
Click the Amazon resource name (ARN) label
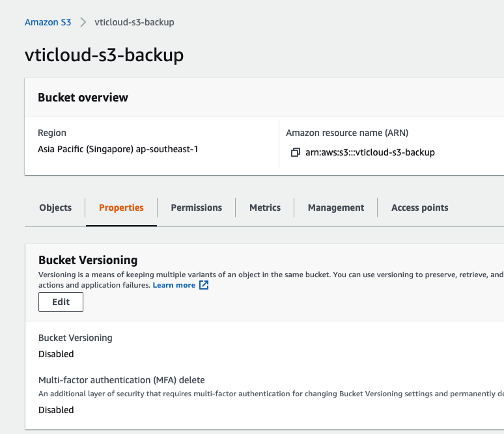point(347,133)
